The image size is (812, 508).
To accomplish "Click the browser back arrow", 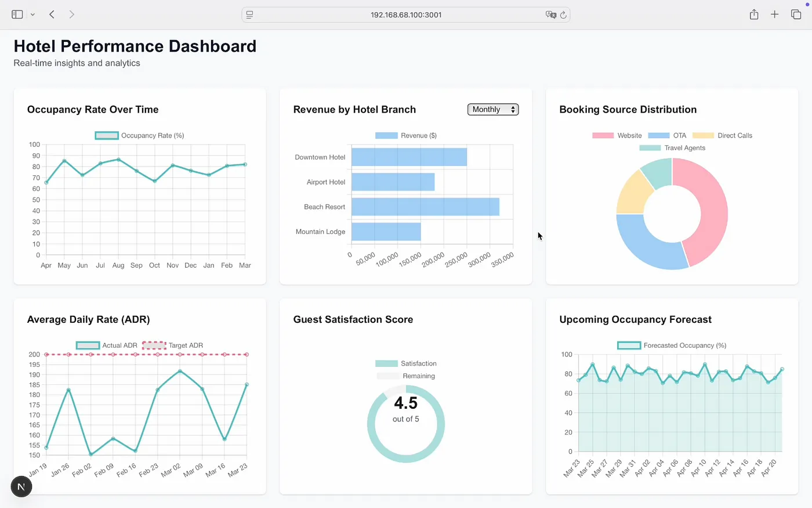I will point(52,15).
